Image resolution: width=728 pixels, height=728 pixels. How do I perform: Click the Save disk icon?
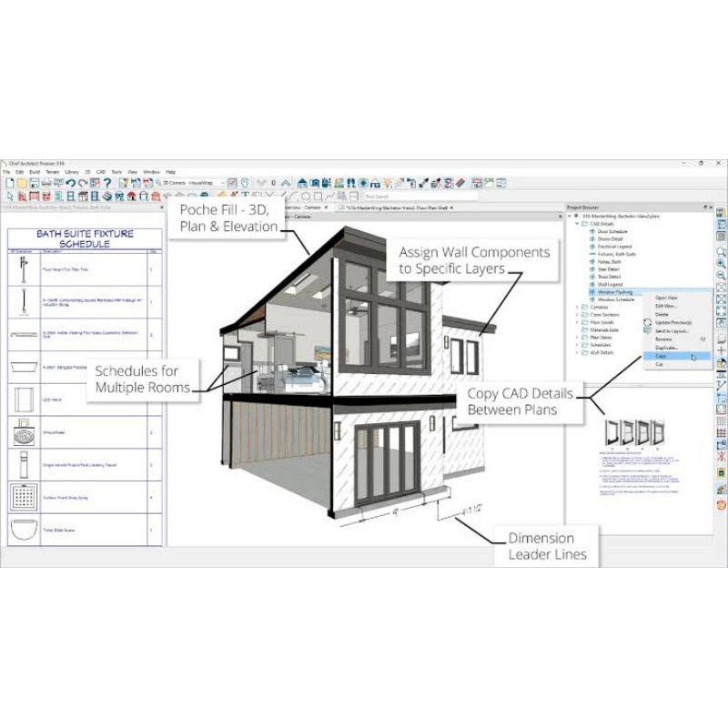[33, 183]
